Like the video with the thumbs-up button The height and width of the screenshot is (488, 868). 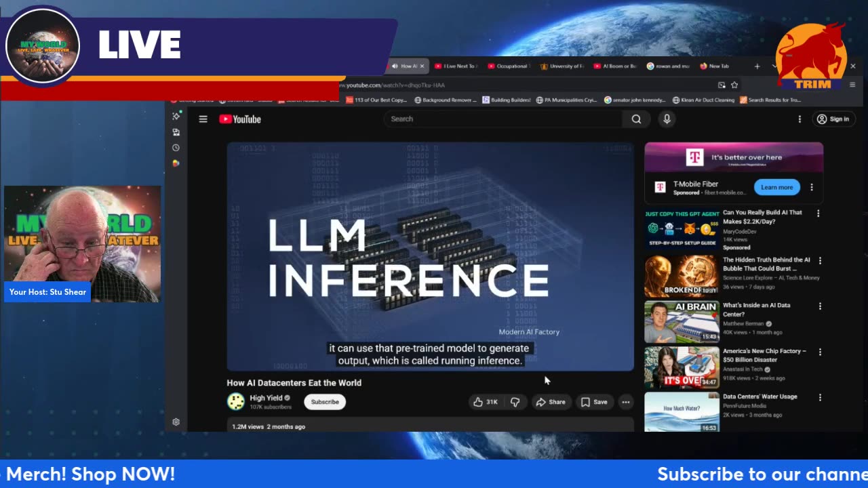[486, 402]
